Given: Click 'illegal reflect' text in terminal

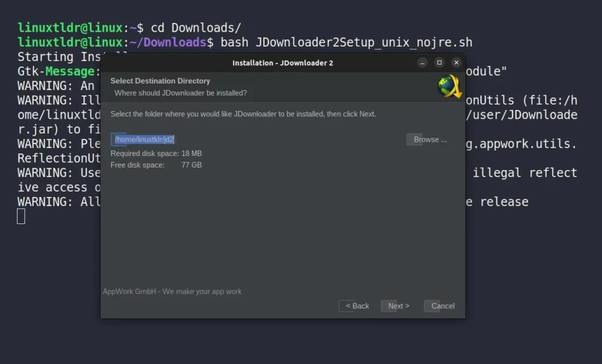Looking at the screenshot, I should 525,173.
